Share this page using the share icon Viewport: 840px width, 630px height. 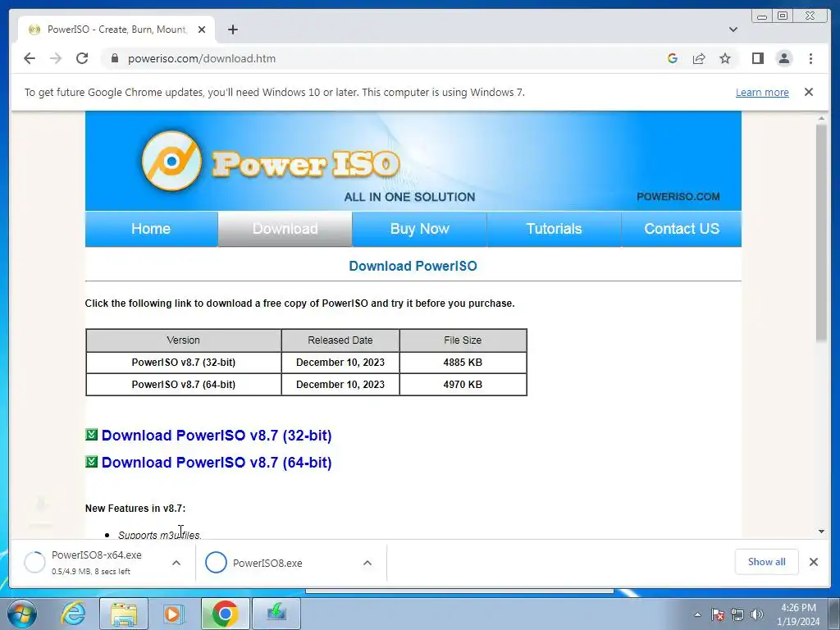[x=699, y=58]
